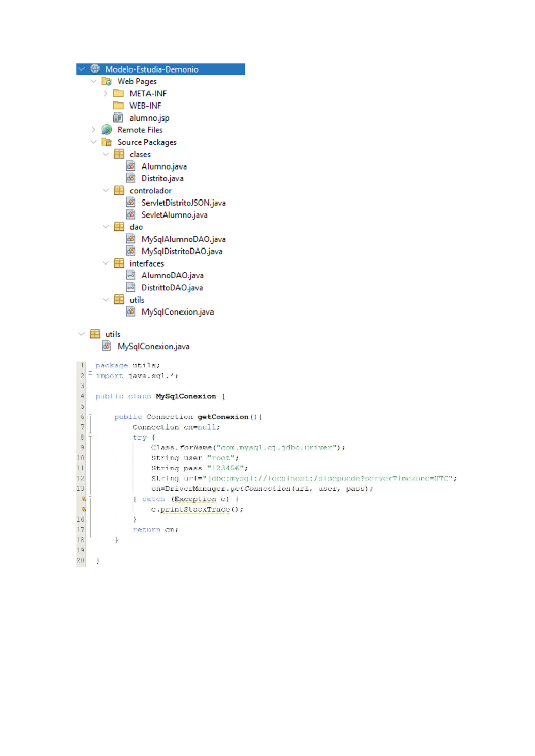Click the utils package icon inside Source Packages

click(x=119, y=300)
